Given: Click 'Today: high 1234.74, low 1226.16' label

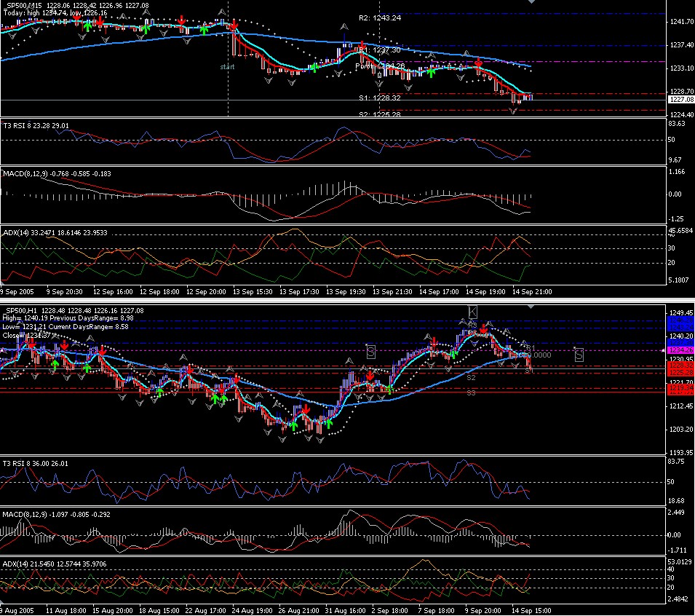Looking at the screenshot, I should (x=55, y=13).
